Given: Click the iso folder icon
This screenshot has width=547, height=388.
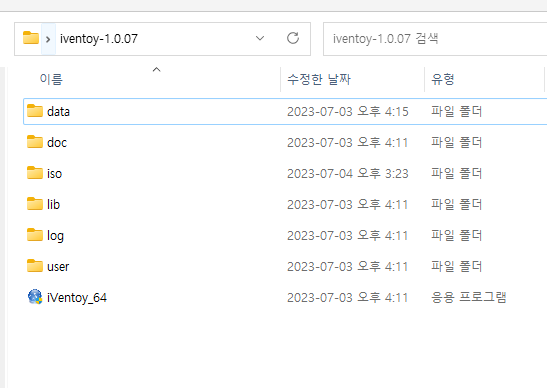Looking at the screenshot, I should (x=35, y=173).
